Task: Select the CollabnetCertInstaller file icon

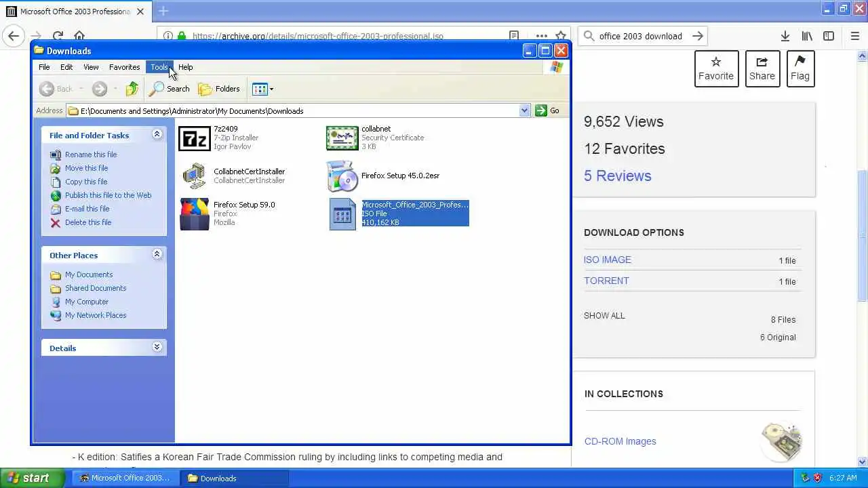Action: 194,176
